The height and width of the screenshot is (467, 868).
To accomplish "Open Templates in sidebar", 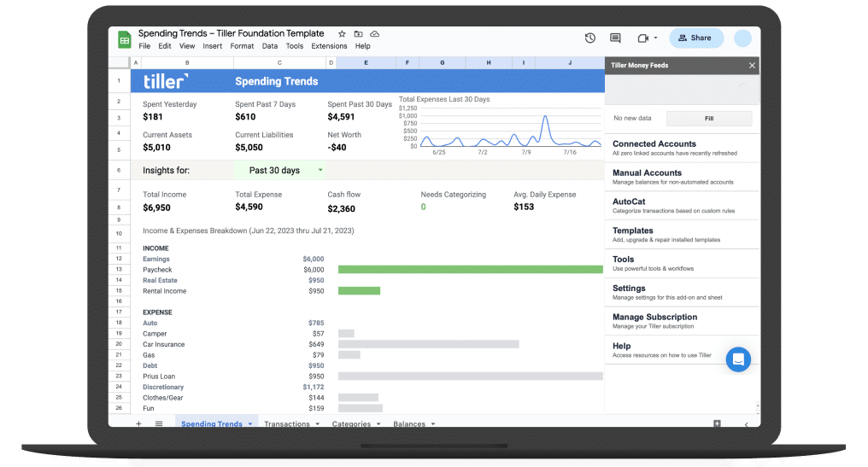I will click(x=682, y=234).
